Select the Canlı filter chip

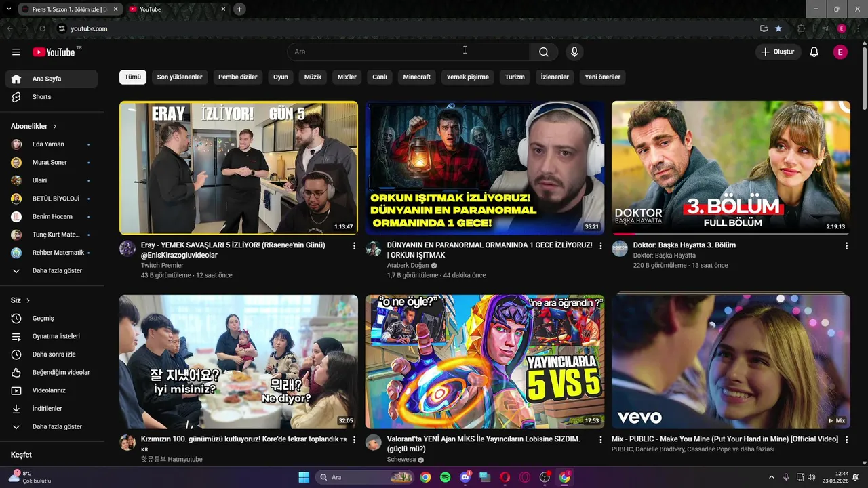click(380, 77)
